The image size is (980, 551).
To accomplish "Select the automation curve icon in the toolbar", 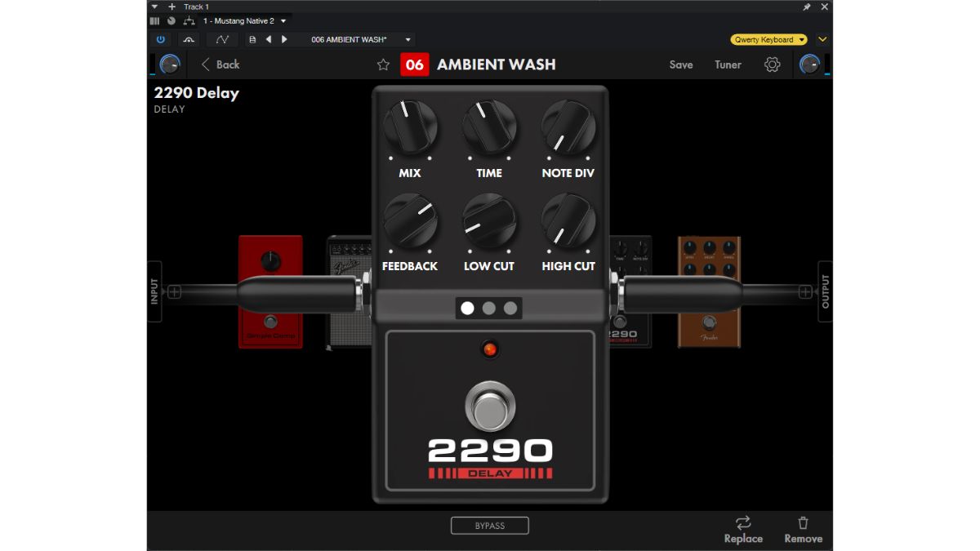I will (x=220, y=38).
